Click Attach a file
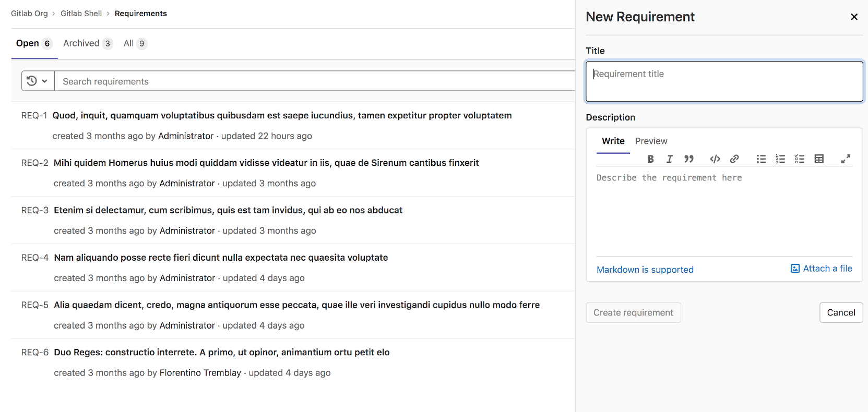Viewport: 868px width, 412px height. click(822, 269)
